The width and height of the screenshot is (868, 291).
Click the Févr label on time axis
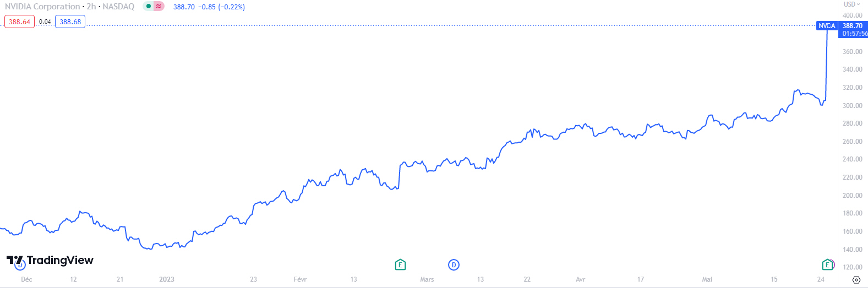point(300,279)
